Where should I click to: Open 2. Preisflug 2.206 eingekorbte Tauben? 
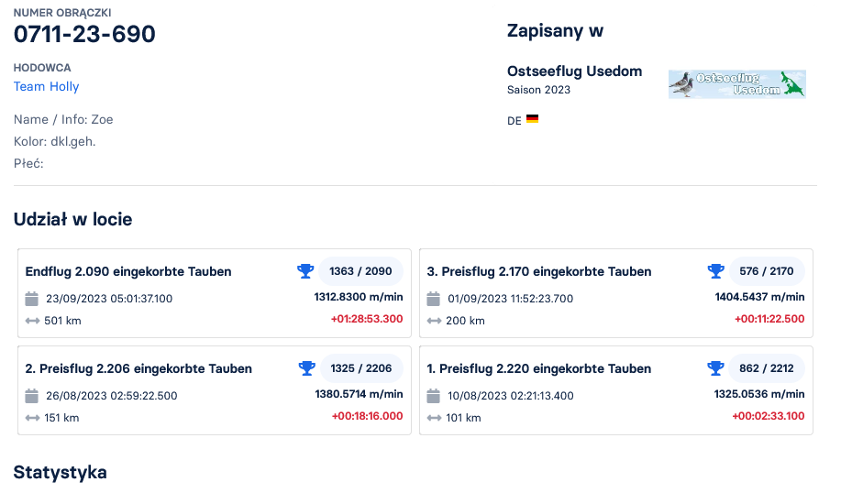pos(138,369)
